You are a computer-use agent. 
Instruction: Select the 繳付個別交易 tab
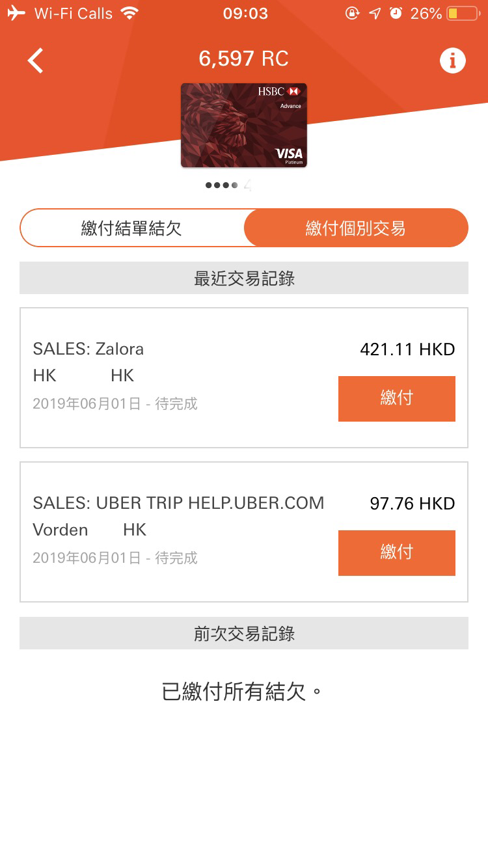[356, 228]
